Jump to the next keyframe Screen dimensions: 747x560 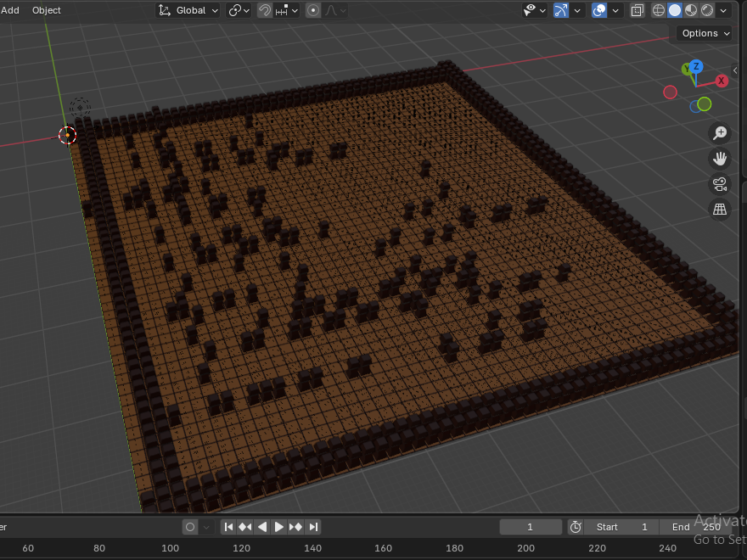click(x=296, y=527)
